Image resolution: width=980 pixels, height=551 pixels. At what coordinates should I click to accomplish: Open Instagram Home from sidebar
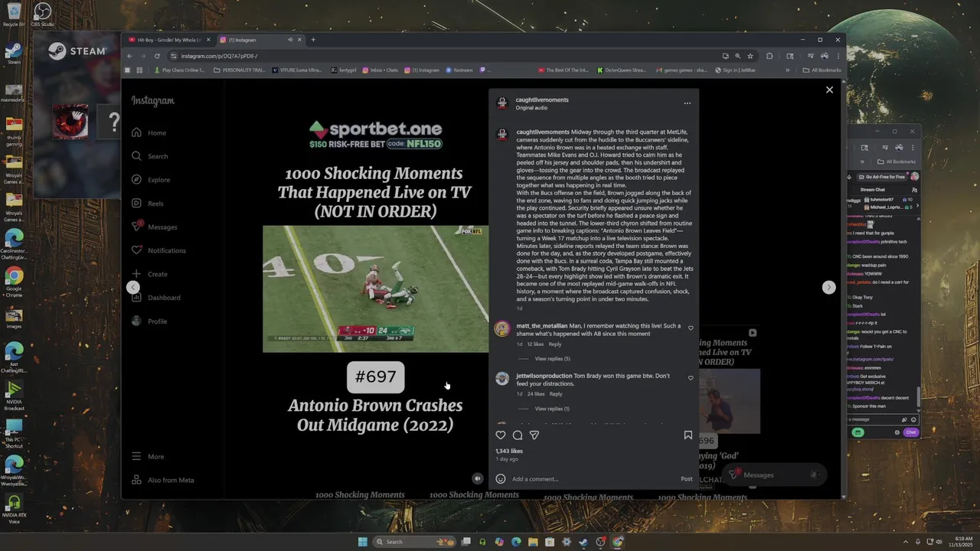coord(149,132)
